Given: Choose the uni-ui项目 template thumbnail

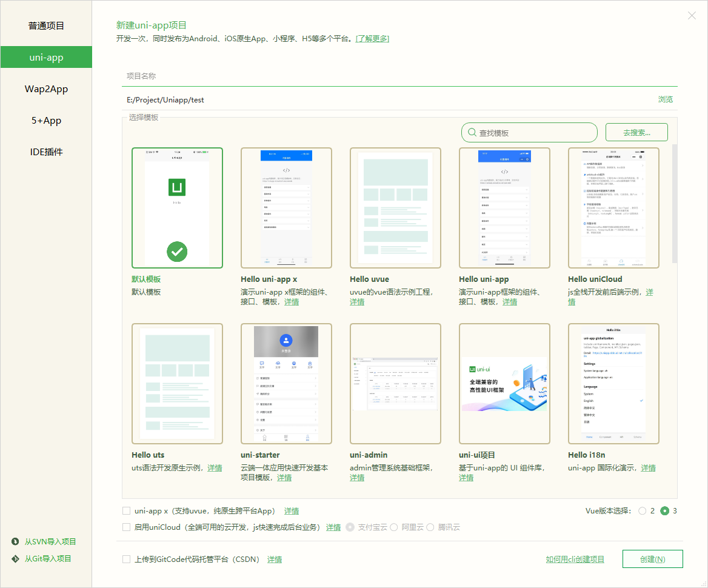Looking at the screenshot, I should pos(504,384).
